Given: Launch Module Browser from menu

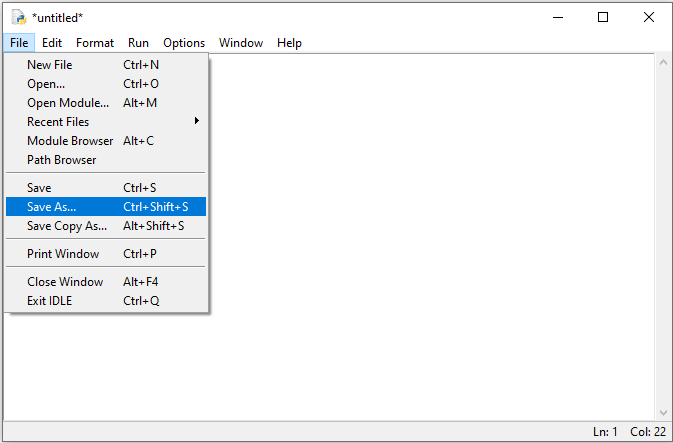Looking at the screenshot, I should (106, 141).
